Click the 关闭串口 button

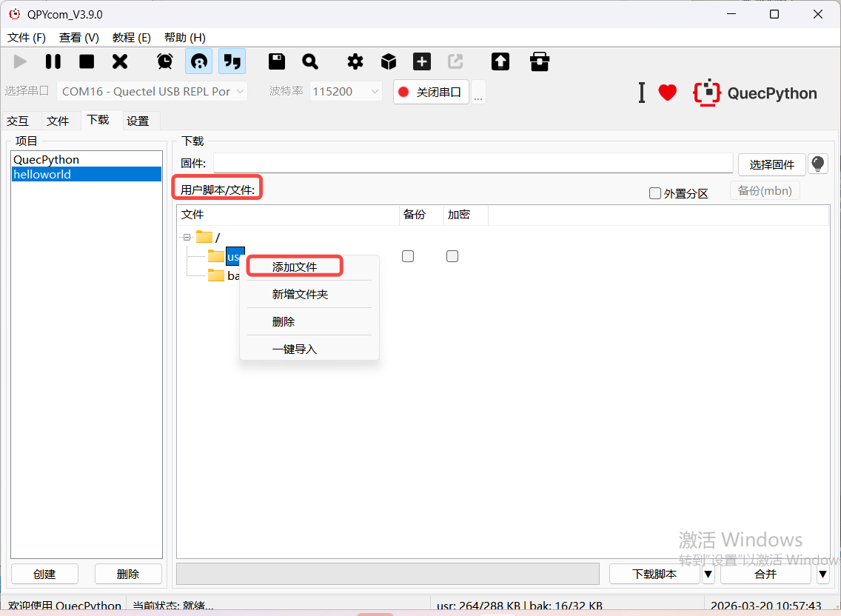(431, 92)
